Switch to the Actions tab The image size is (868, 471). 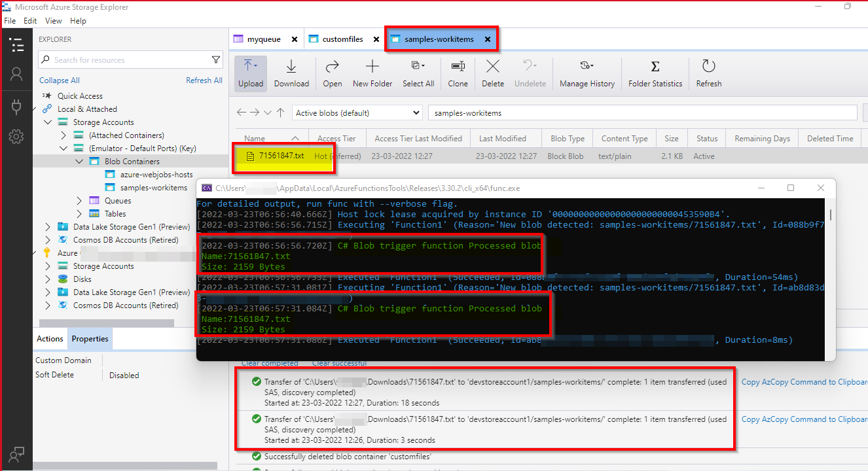pos(50,339)
